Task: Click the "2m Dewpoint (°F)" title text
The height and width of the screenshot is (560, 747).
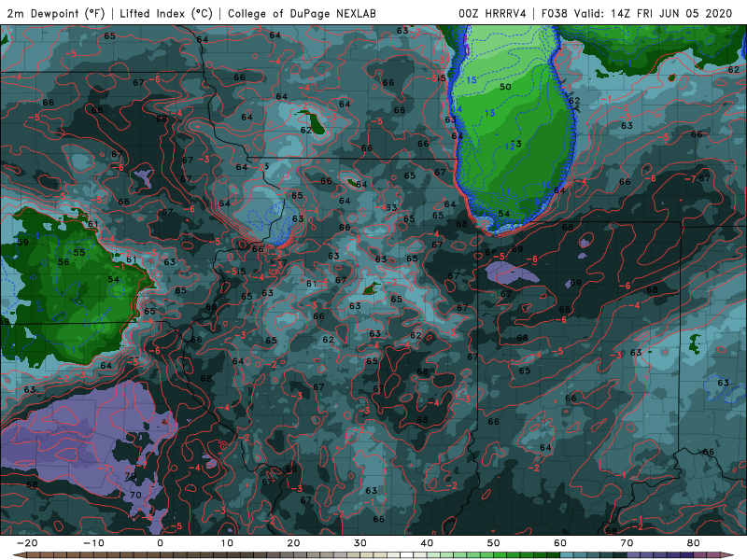Action: pos(56,13)
